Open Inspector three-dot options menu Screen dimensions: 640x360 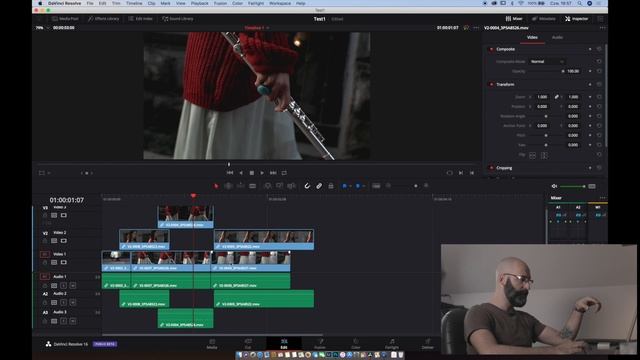pyautogui.click(x=602, y=28)
